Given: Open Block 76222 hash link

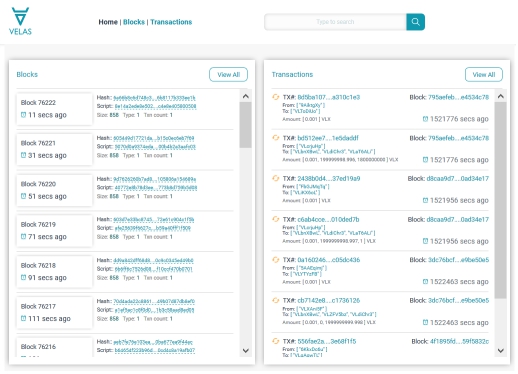Looking at the screenshot, I should 154,98.
